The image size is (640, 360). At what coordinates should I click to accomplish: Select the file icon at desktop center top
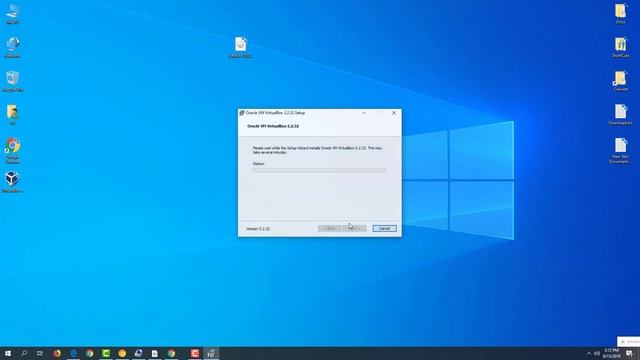(x=240, y=47)
